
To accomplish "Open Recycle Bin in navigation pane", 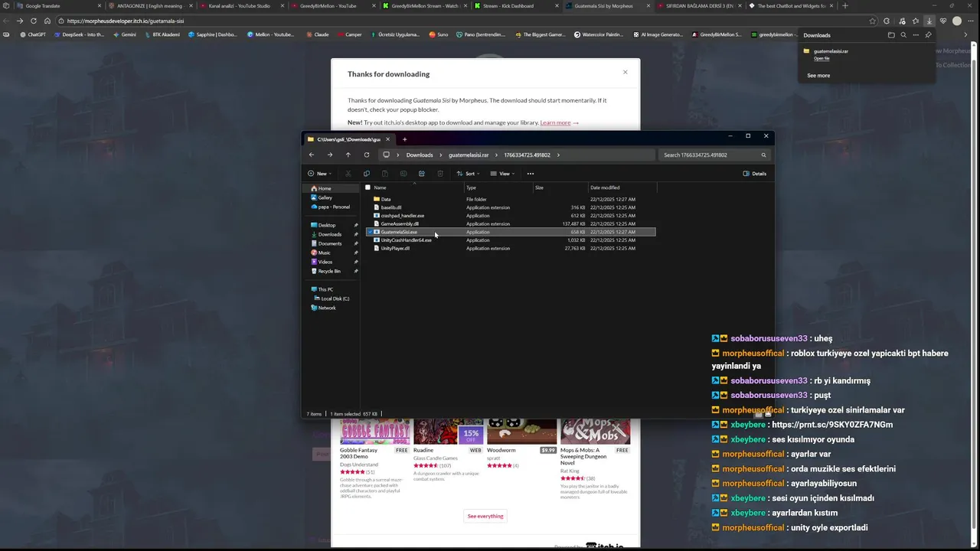I will coord(329,271).
